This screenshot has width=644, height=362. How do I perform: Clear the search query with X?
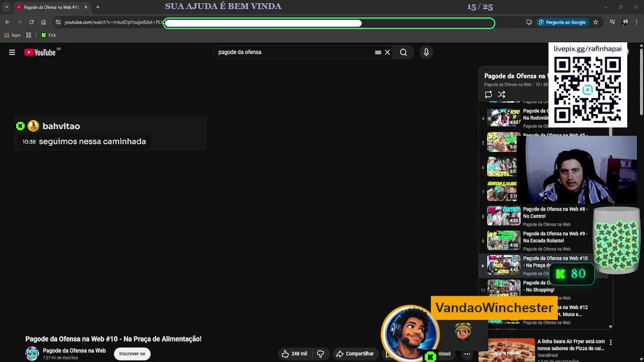click(x=387, y=52)
